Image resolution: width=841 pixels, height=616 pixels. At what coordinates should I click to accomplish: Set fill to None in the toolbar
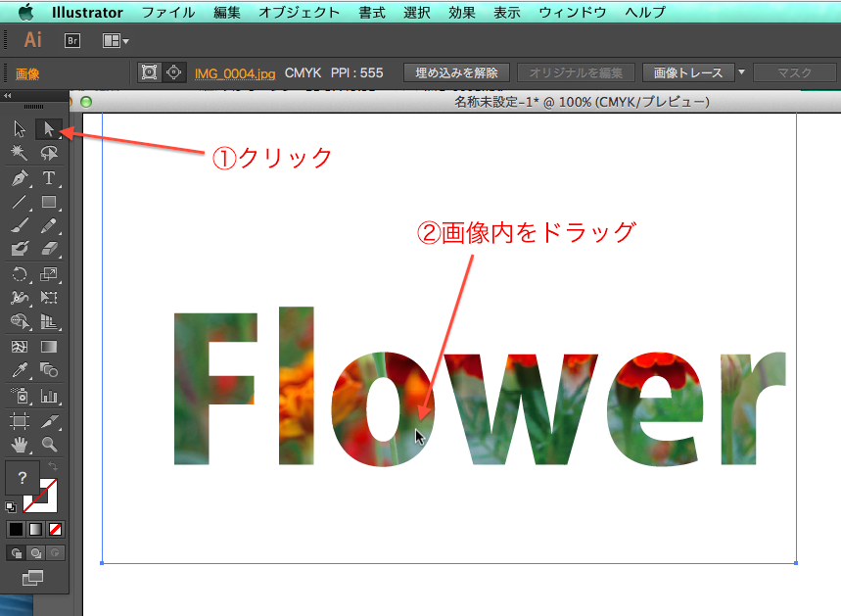[55, 528]
